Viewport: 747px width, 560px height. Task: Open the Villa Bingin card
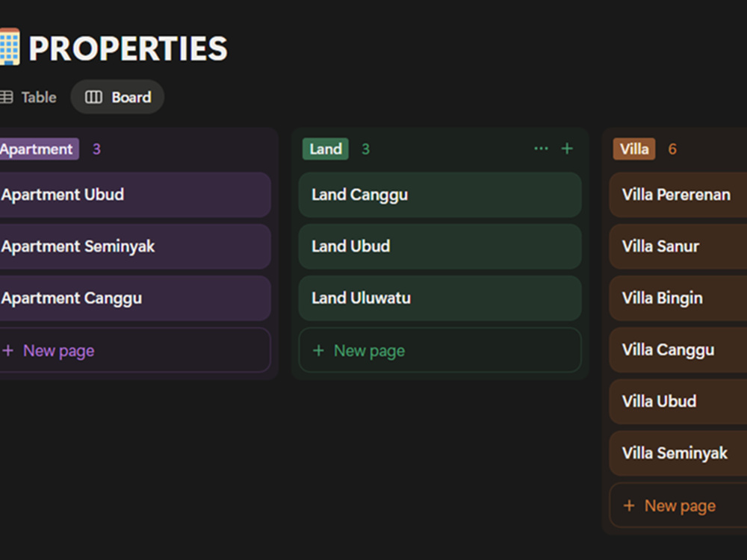(678, 298)
